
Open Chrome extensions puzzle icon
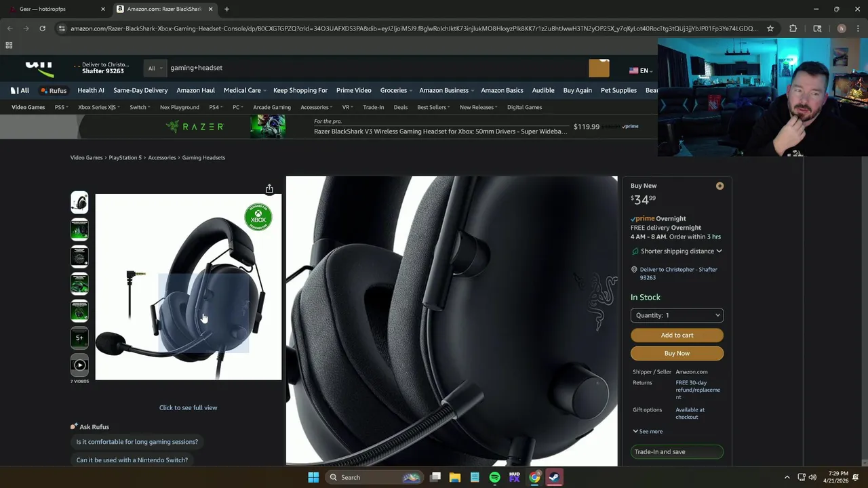pyautogui.click(x=793, y=28)
